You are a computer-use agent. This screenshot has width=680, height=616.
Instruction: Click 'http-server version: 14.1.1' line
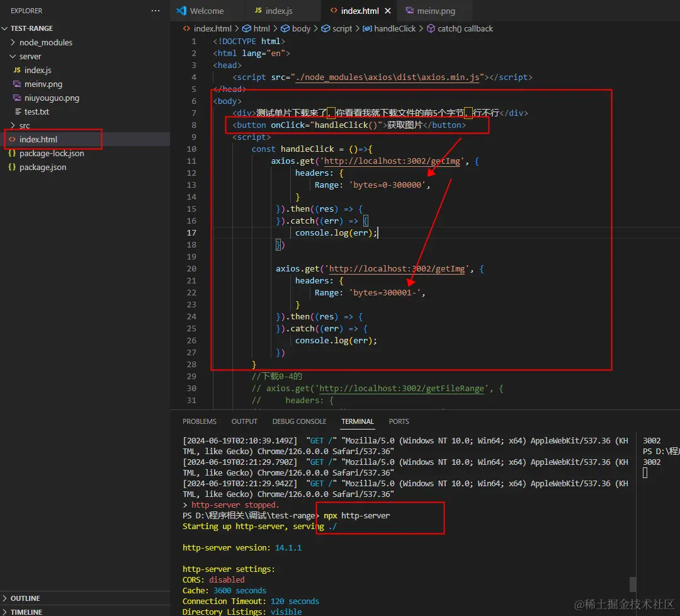(242, 548)
